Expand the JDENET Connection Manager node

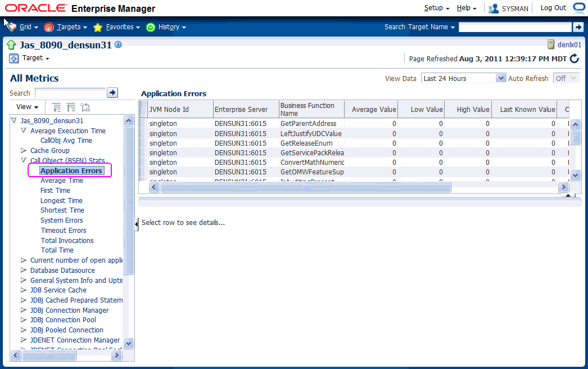[24, 340]
